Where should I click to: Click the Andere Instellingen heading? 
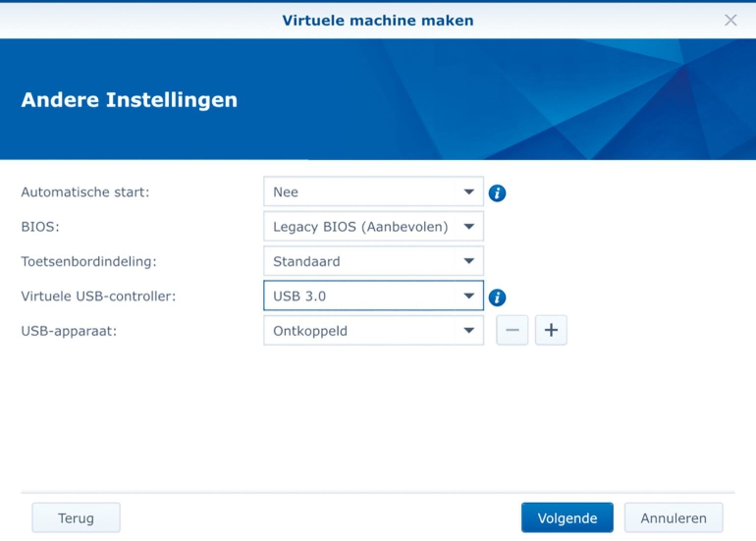129,99
